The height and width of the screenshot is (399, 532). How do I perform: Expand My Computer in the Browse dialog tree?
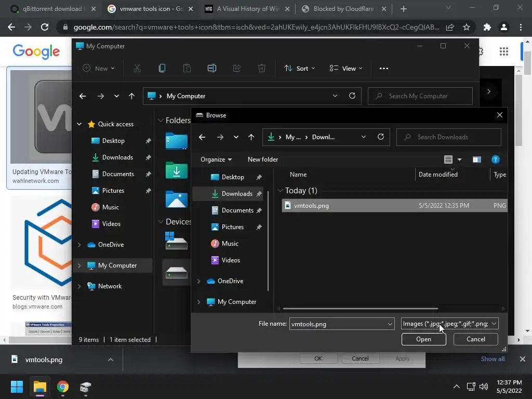199,302
